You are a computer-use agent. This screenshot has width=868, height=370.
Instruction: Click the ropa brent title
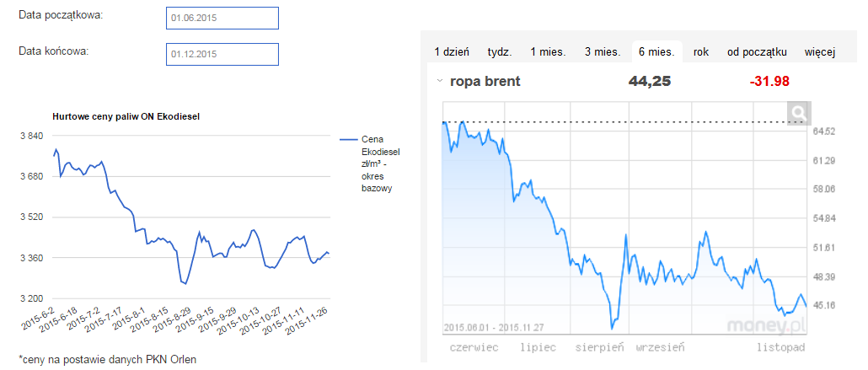click(x=485, y=82)
